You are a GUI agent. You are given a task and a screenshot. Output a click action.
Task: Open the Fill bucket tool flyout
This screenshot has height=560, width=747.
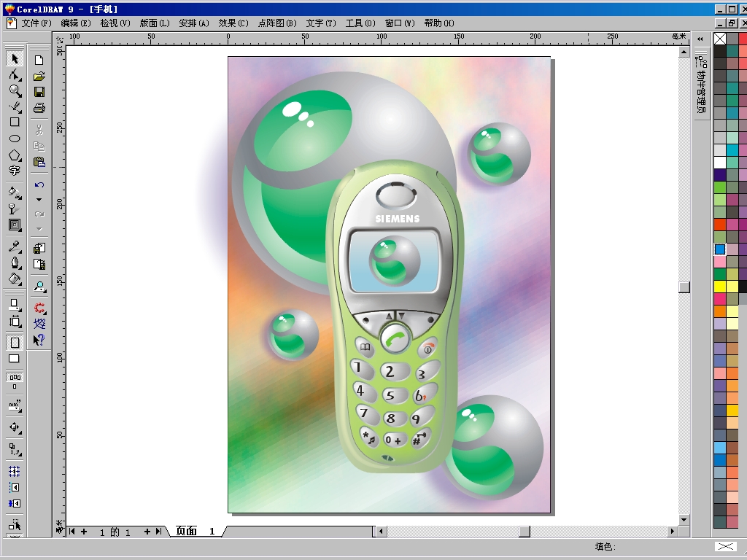click(15, 279)
